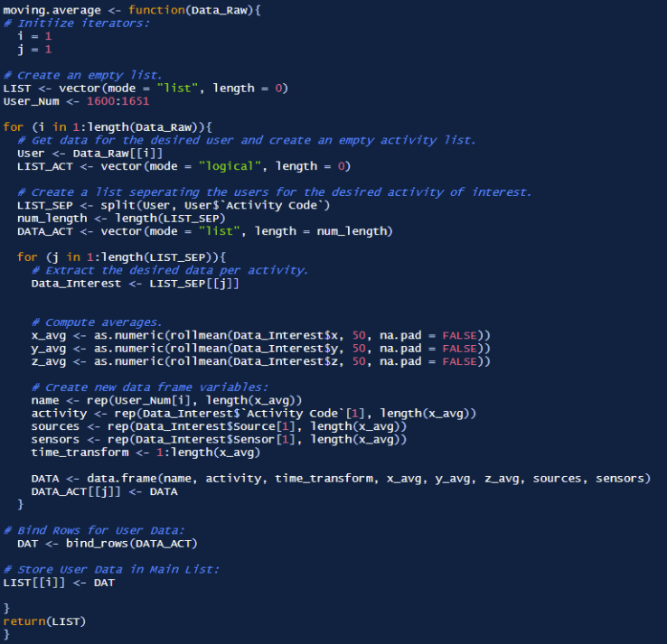Click the 'name <- rep(User_Num[i], length(x_avg))' line

(166, 400)
